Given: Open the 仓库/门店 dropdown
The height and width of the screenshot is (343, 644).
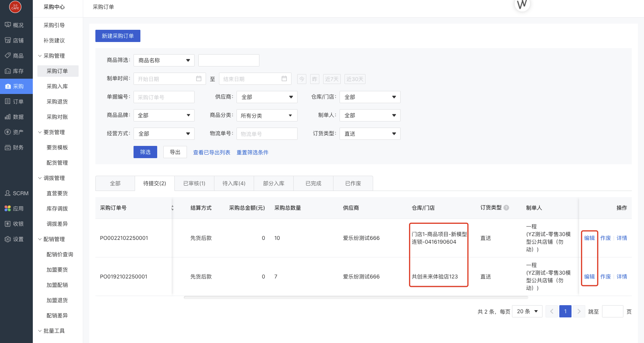Looking at the screenshot, I should (x=370, y=97).
